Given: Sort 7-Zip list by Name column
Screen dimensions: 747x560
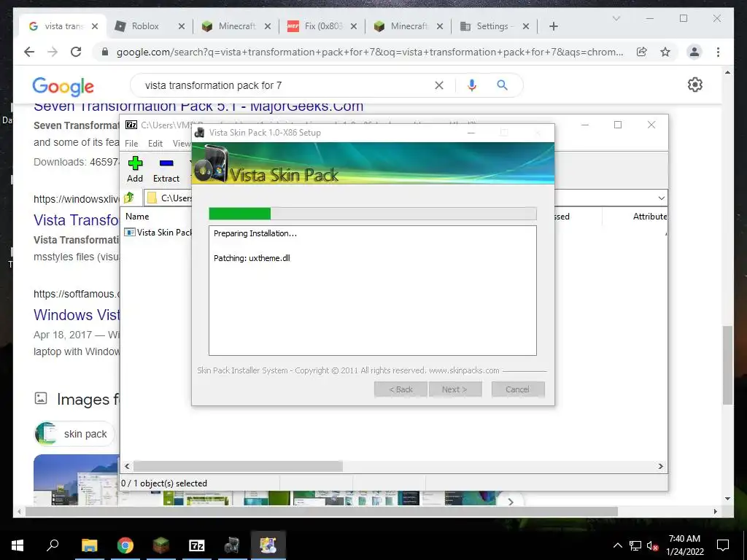Looking at the screenshot, I should tap(137, 216).
